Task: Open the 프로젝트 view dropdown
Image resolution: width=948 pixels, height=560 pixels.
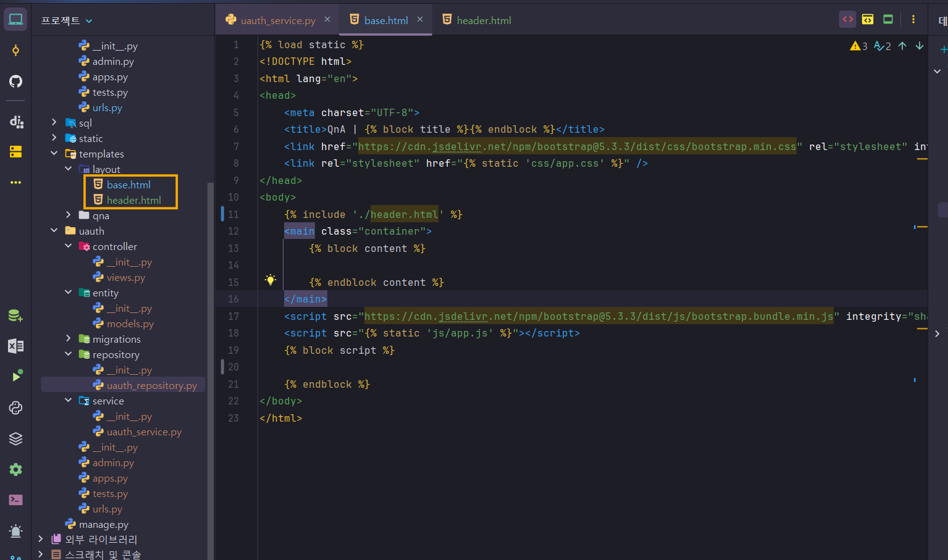Action: pyautogui.click(x=67, y=20)
